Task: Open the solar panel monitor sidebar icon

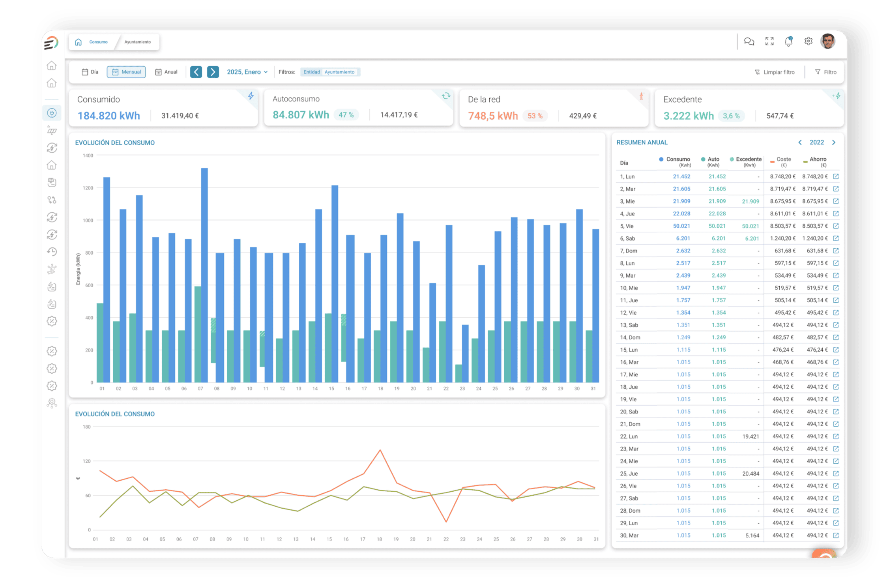Action: [52, 182]
